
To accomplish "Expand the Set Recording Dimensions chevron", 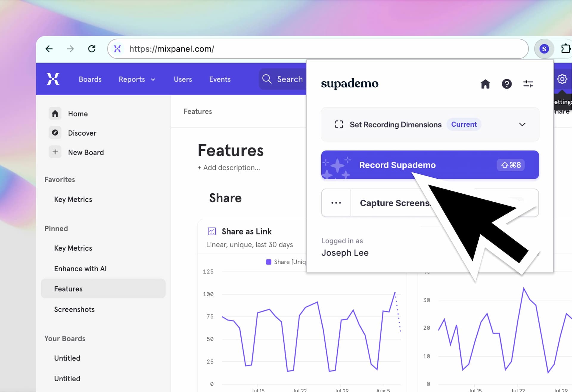I will [522, 124].
